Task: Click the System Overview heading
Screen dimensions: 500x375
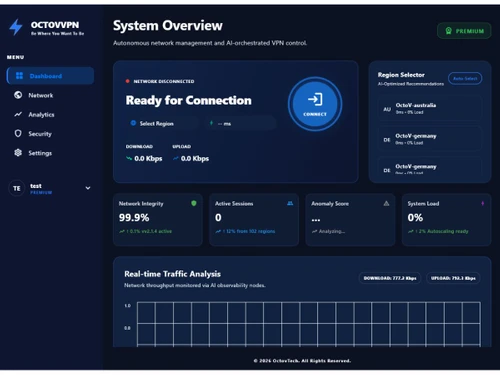Action: tap(168, 26)
